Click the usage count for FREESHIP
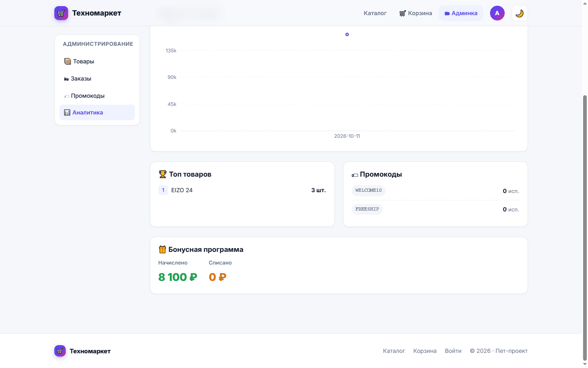This screenshot has width=588, height=368. pyautogui.click(x=511, y=209)
